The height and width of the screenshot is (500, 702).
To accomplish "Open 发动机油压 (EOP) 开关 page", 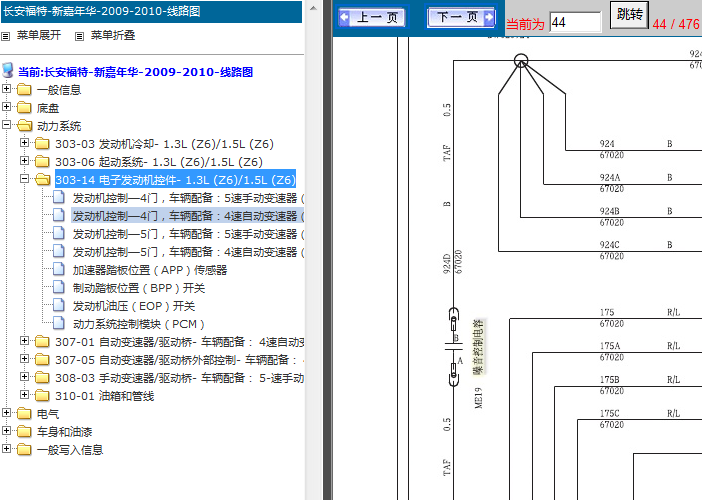I will coord(134,306).
